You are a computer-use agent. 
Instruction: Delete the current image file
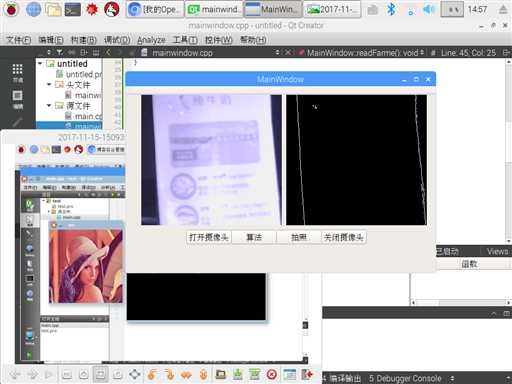click(272, 374)
